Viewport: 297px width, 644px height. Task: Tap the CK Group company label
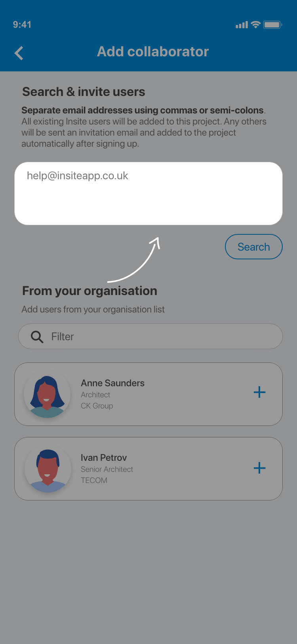click(x=97, y=406)
